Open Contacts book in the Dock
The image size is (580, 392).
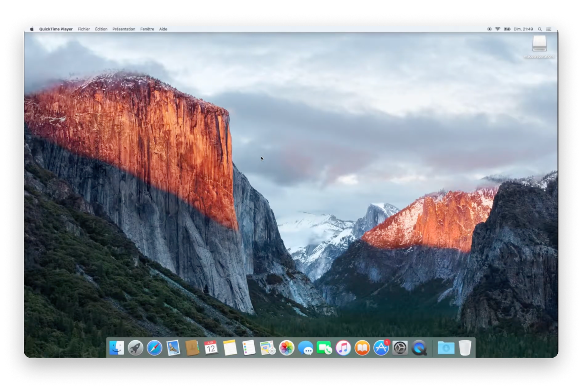(x=192, y=348)
